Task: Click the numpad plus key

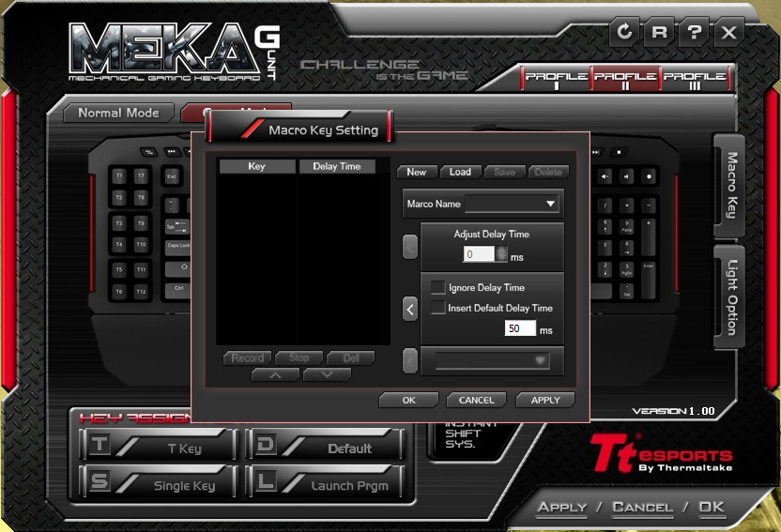Action: coord(648,236)
